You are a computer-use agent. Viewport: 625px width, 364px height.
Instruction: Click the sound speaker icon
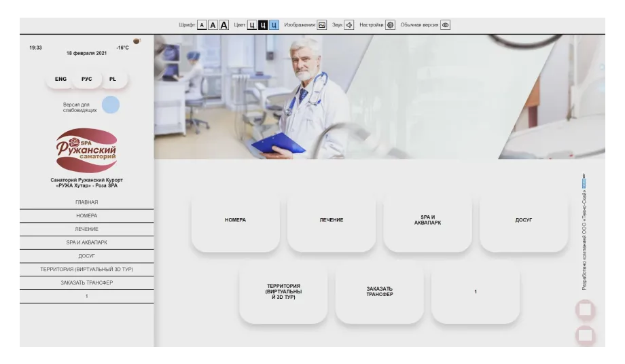(x=349, y=25)
